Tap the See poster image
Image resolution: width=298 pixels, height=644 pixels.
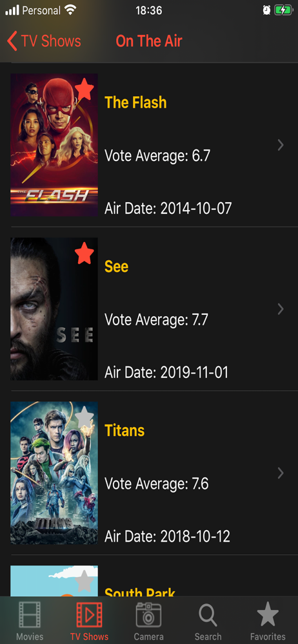click(54, 309)
